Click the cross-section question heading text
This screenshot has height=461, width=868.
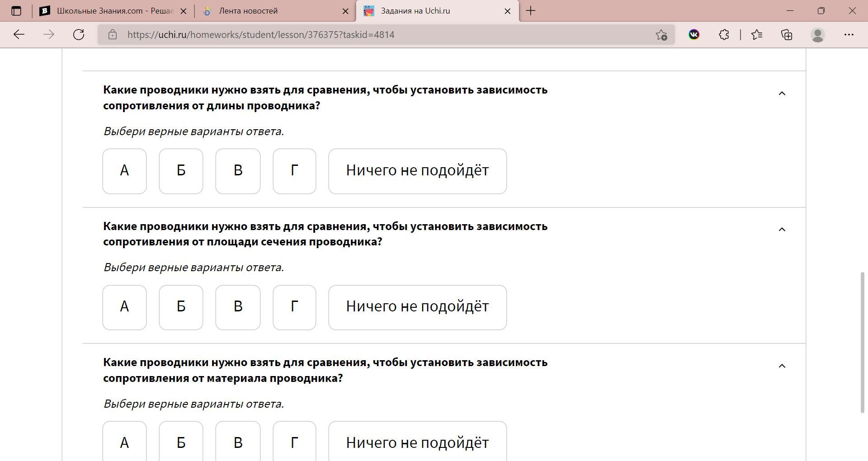325,234
